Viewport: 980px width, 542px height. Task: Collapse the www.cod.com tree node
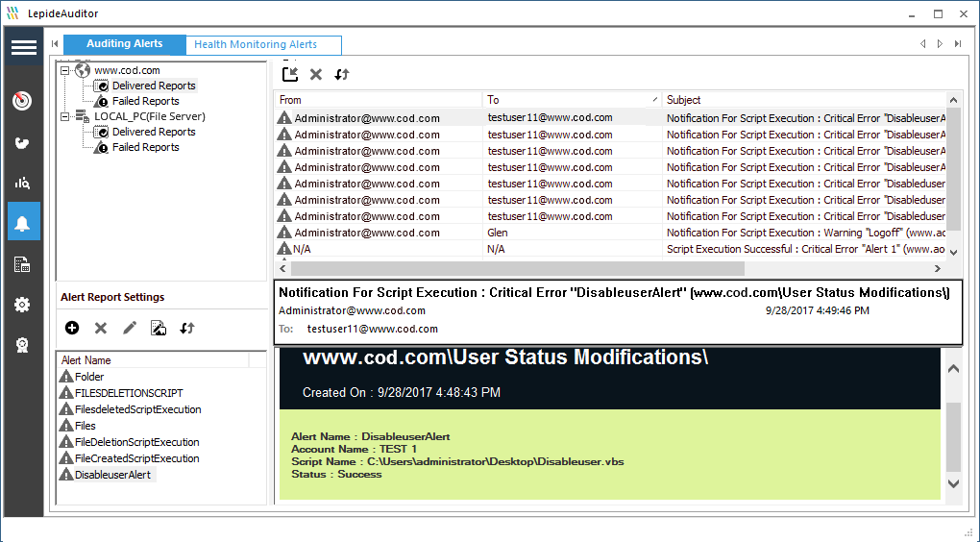coord(65,71)
